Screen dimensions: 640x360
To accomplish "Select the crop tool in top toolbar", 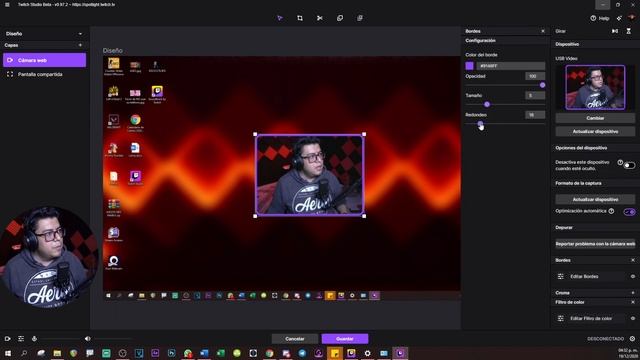I will (300, 18).
